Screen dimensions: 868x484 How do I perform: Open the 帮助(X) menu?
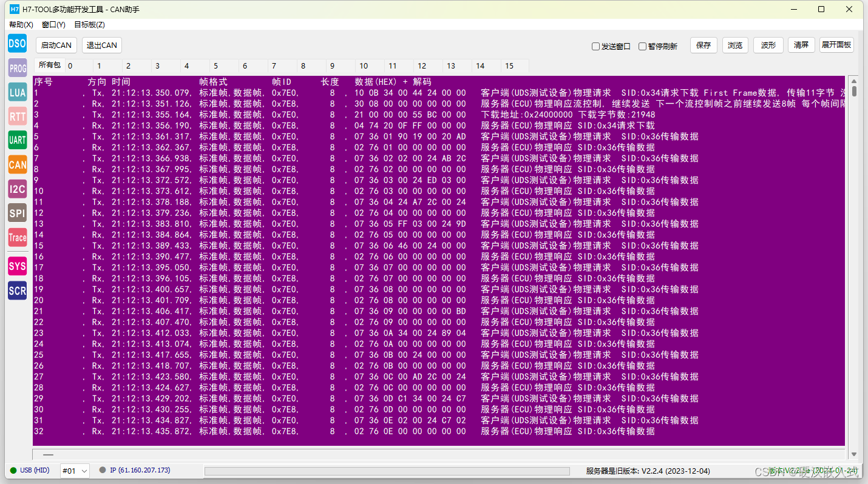click(x=21, y=25)
